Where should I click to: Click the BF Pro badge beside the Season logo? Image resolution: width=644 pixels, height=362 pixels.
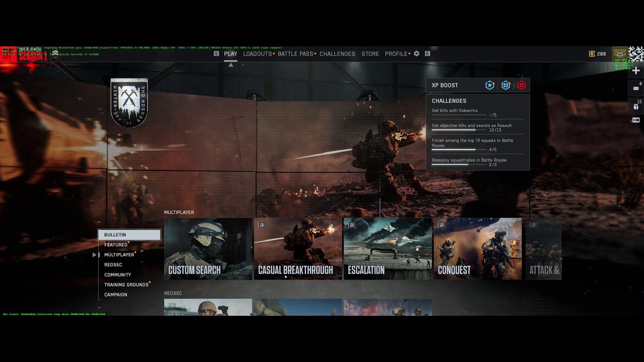tap(55, 54)
